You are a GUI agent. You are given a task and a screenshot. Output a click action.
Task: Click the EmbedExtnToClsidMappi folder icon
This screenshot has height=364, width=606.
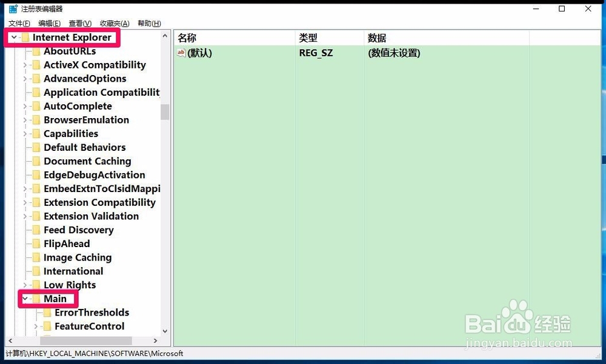pos(36,188)
